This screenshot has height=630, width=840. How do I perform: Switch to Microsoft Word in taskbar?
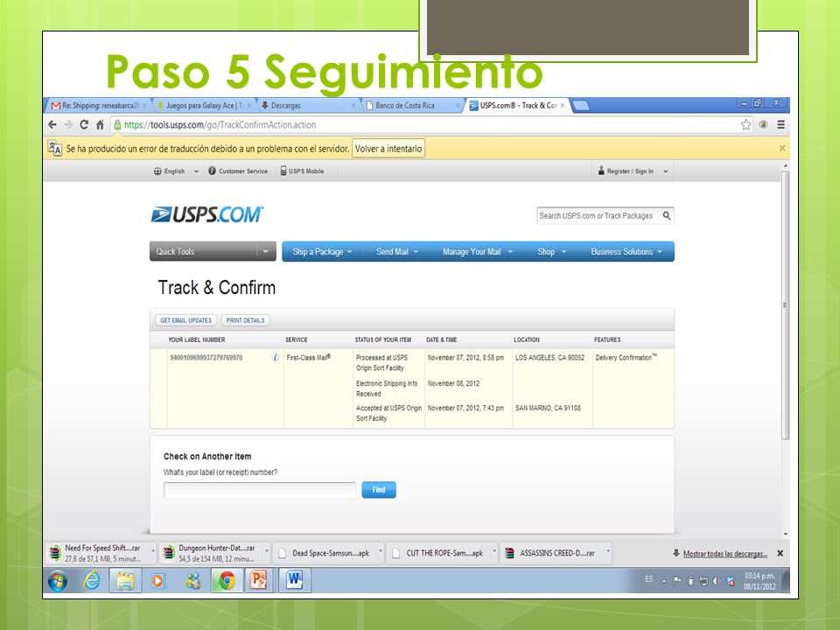[294, 581]
